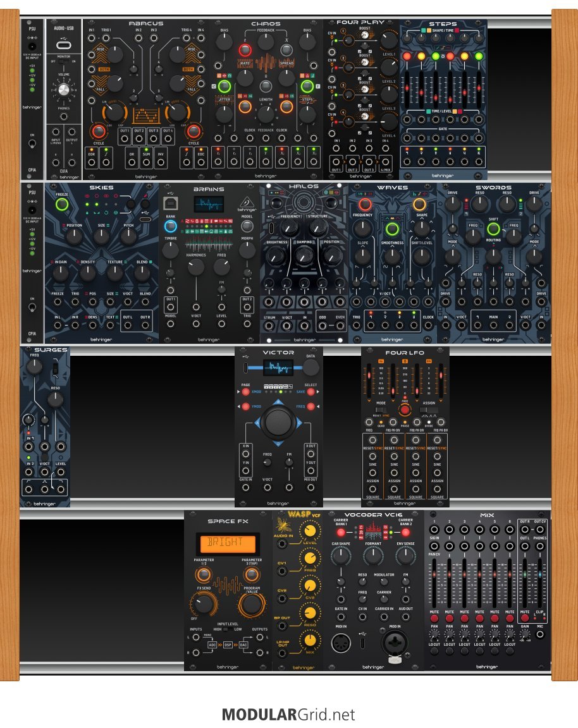This screenshot has height=728, width=578.
Task: Click the USB-B port icon on Brains
Action: tap(171, 203)
